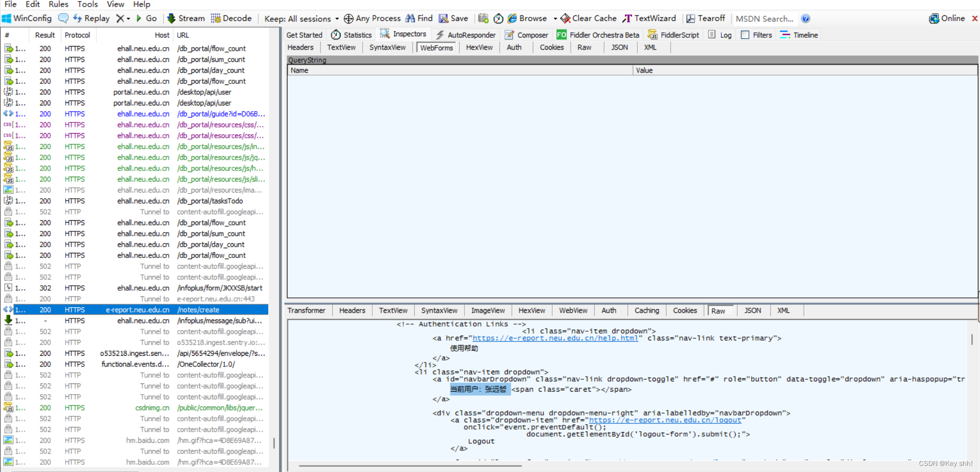Viewport: 980px width, 472px height.
Task: Open the Rules menu
Action: click(x=58, y=5)
